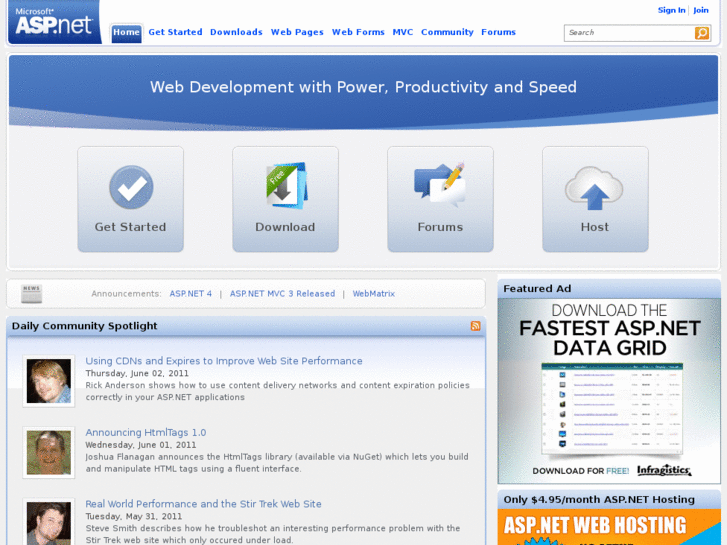The image size is (727, 545).
Task: Go to the Downloads nav link
Action: click(236, 32)
